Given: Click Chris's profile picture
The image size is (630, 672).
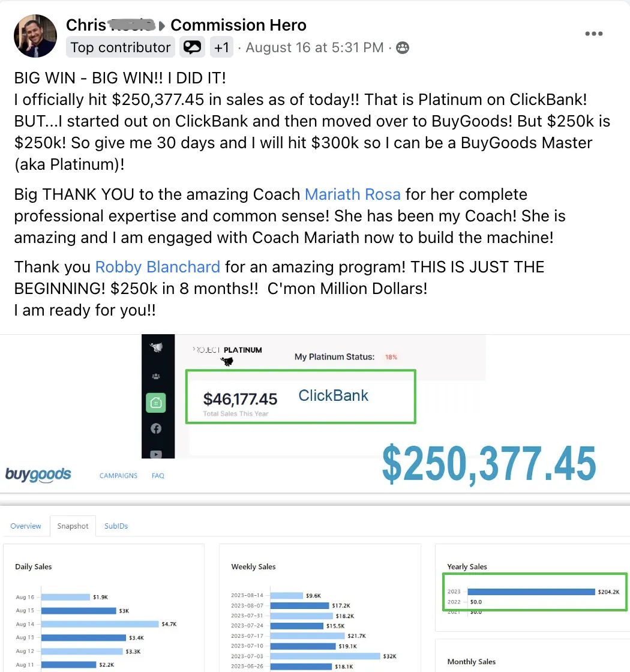Looking at the screenshot, I should coord(35,36).
